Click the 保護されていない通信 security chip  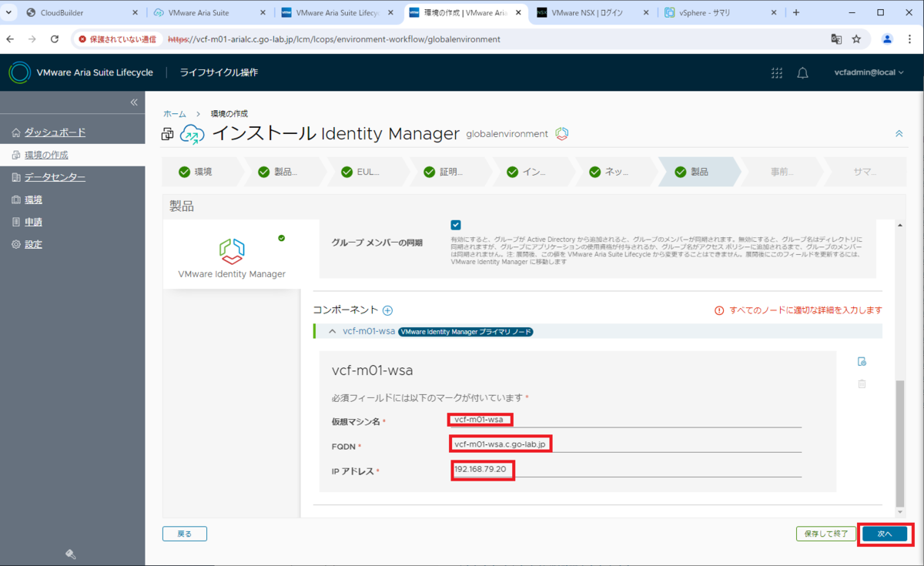tap(117, 39)
